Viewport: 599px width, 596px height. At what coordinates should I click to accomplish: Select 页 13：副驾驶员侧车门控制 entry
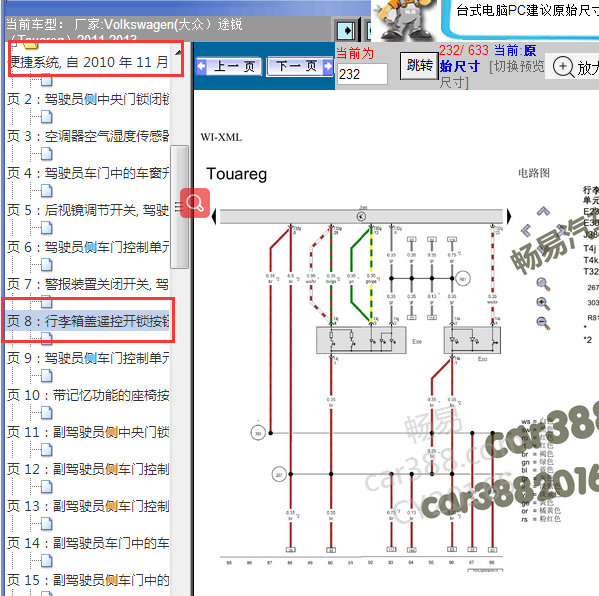pyautogui.click(x=88, y=506)
